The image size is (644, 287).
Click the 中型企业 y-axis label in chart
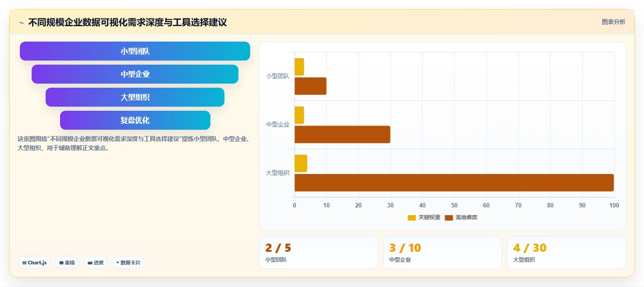(x=278, y=125)
